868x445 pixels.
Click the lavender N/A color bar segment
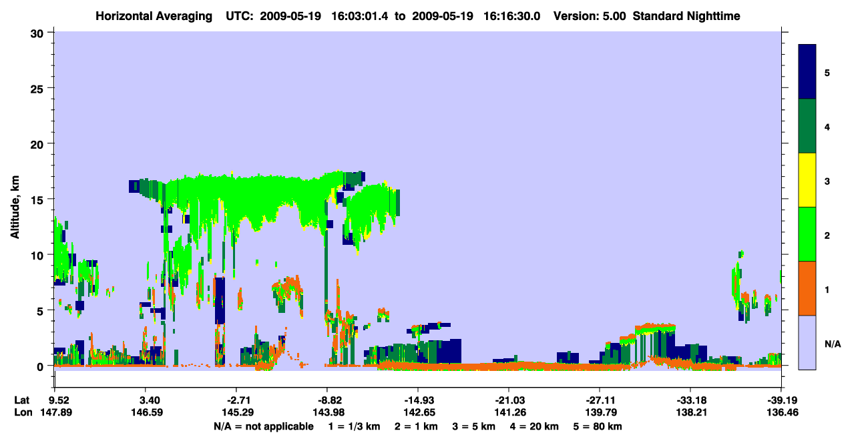807,342
